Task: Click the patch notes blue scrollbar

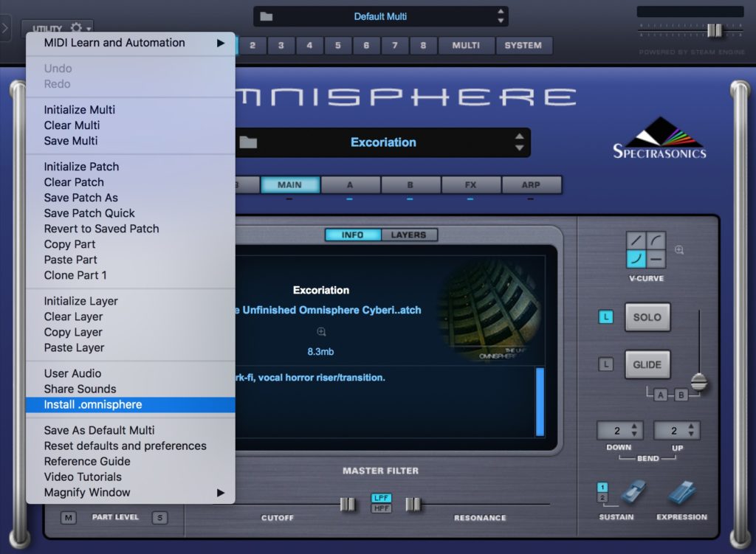Action: (x=540, y=402)
